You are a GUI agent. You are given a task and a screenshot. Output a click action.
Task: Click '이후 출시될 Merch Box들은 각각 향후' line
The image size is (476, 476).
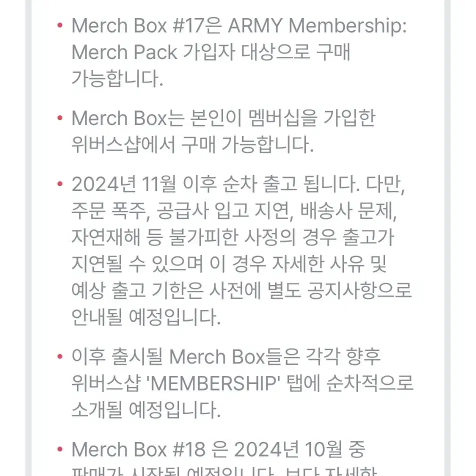click(x=226, y=356)
